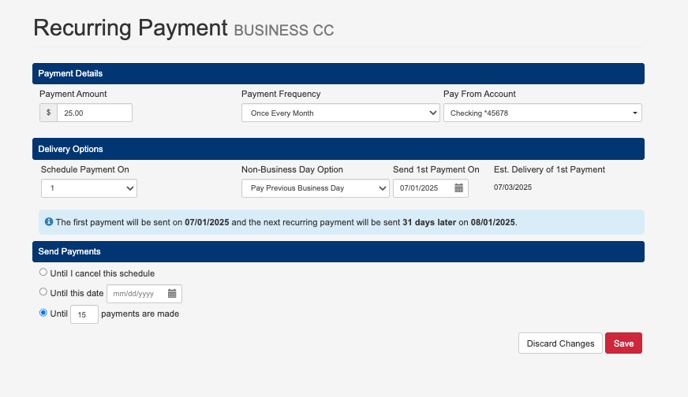This screenshot has width=688, height=397.
Task: Click the Send Payments section header
Action: (338, 252)
